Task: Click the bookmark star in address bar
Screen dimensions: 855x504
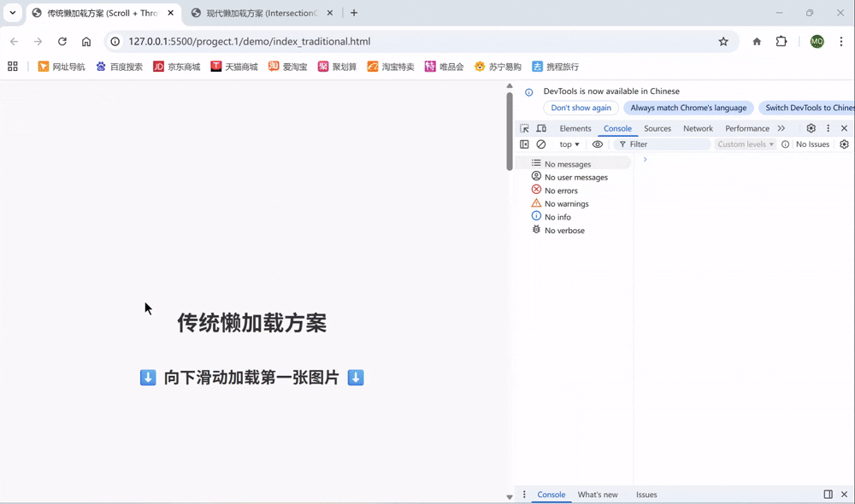Action: point(723,41)
